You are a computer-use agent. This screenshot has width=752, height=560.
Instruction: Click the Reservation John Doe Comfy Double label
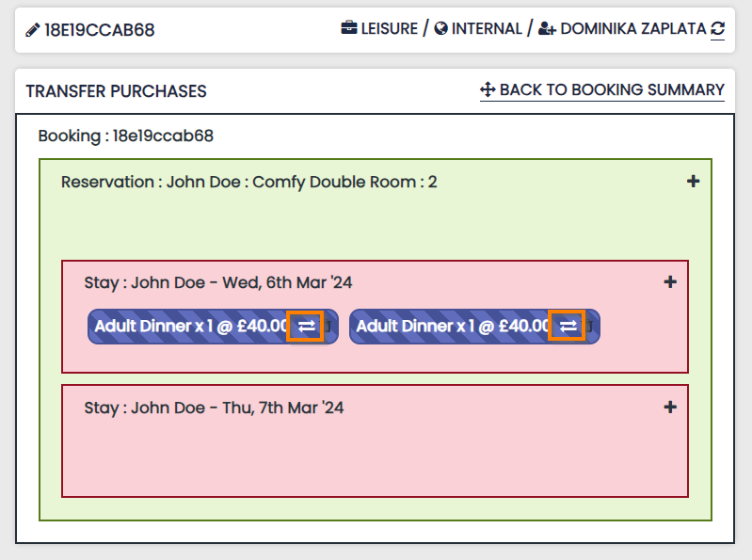[248, 182]
